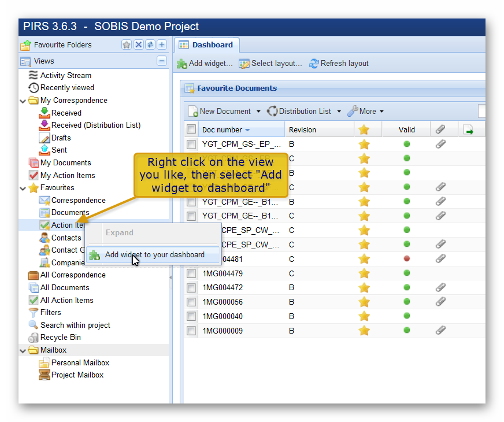Open the New Document dropdown arrow
Image resolution: width=504 pixels, height=422 pixels.
[x=258, y=112]
